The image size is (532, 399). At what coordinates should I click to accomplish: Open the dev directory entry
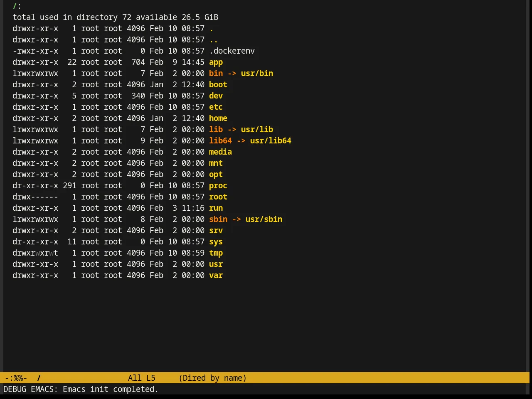click(x=216, y=96)
